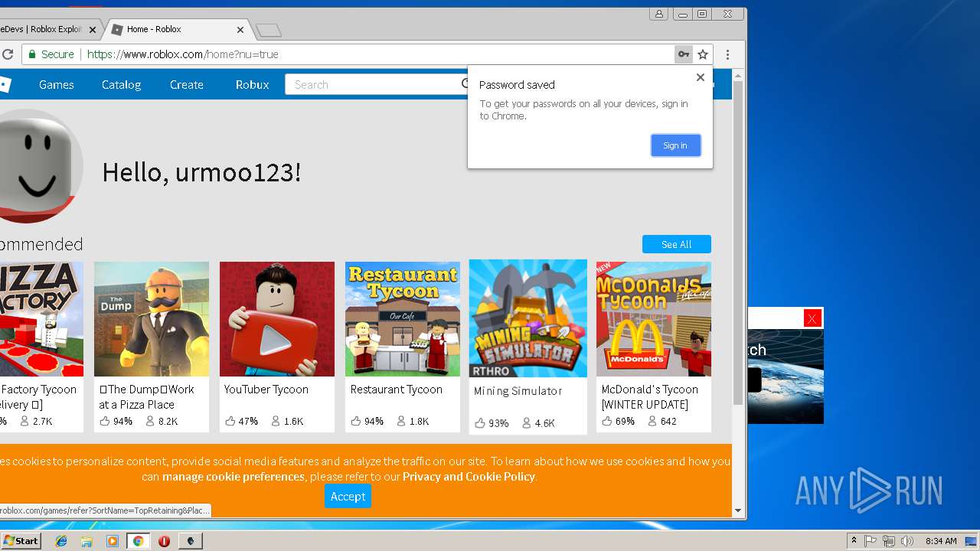
Task: Close the desktop ad with red X
Action: [812, 318]
